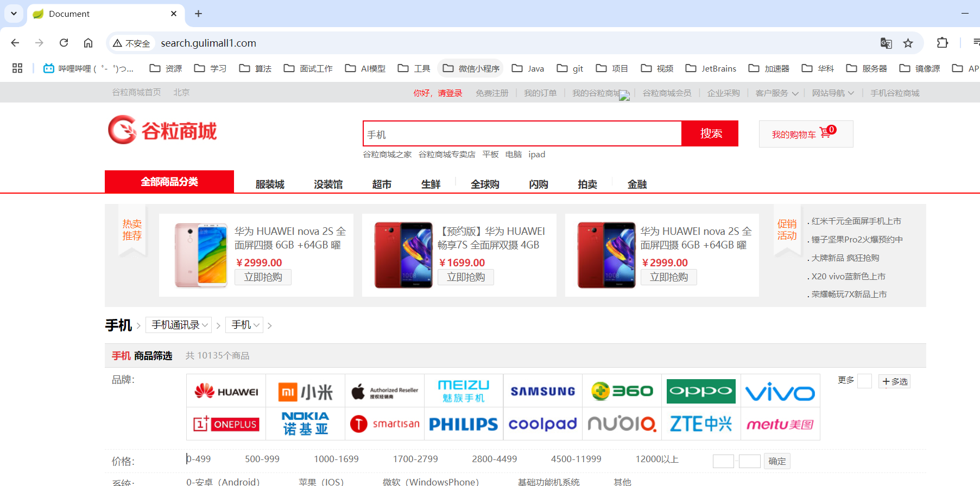Select the nubia brand logo

[622, 424]
